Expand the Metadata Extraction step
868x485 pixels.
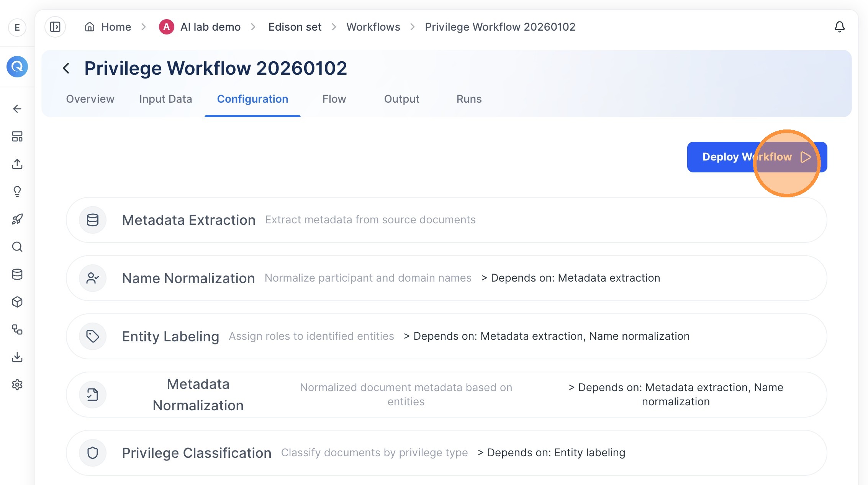coord(447,220)
